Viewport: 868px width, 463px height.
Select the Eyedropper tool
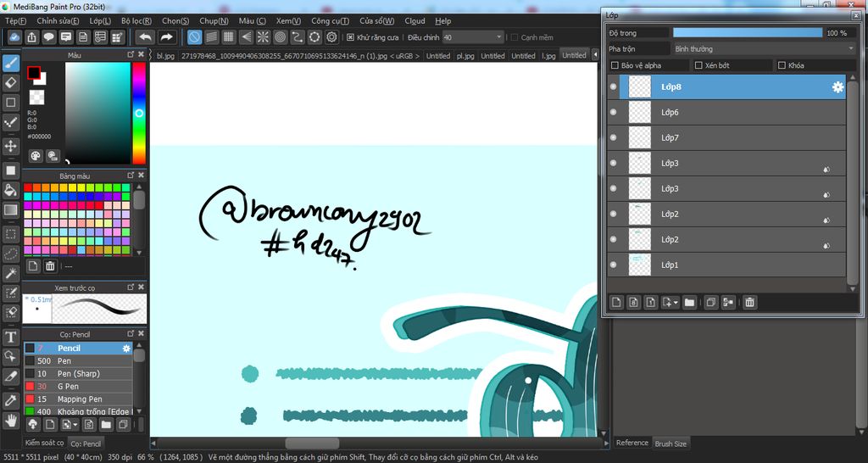pos(10,400)
